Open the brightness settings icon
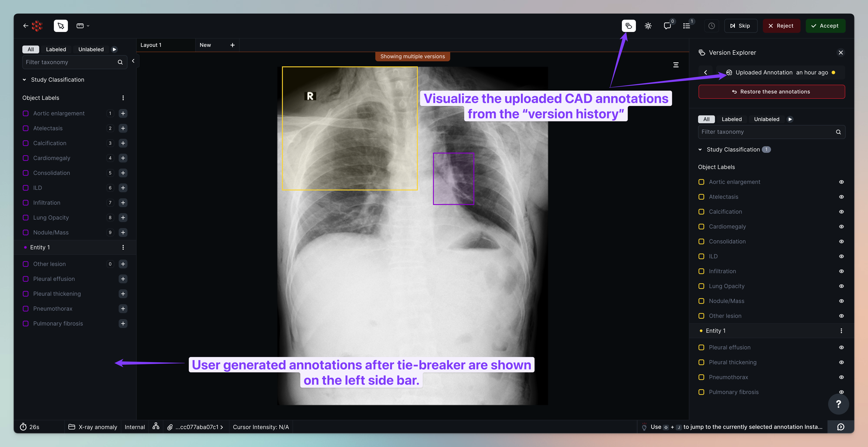Image resolution: width=868 pixels, height=447 pixels. click(648, 26)
